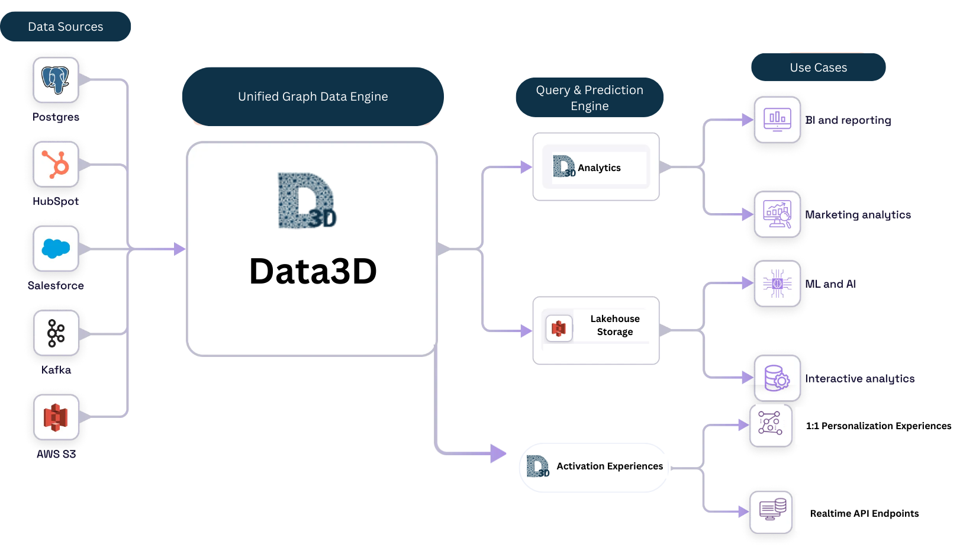Select the Unified Graph Data Engine banner
Image resolution: width=963 pixels, height=560 pixels.
[x=313, y=96]
